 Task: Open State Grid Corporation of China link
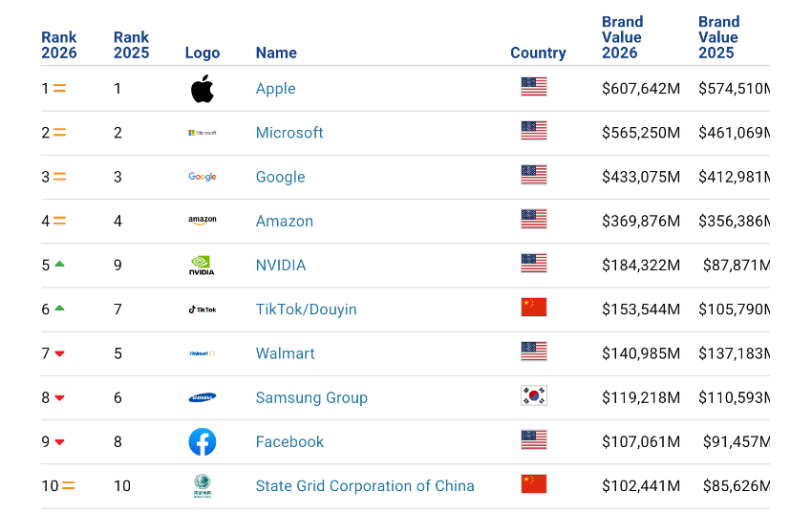(x=365, y=486)
